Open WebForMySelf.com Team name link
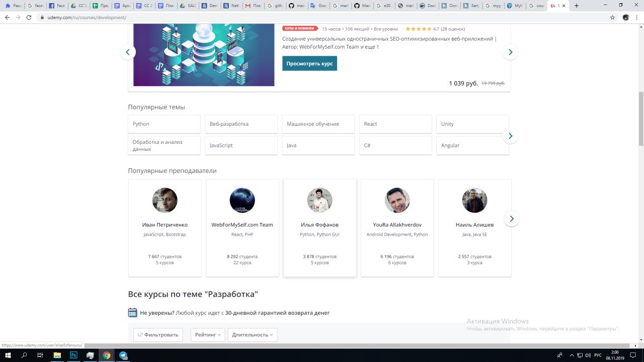The image size is (644, 362). coord(243,225)
